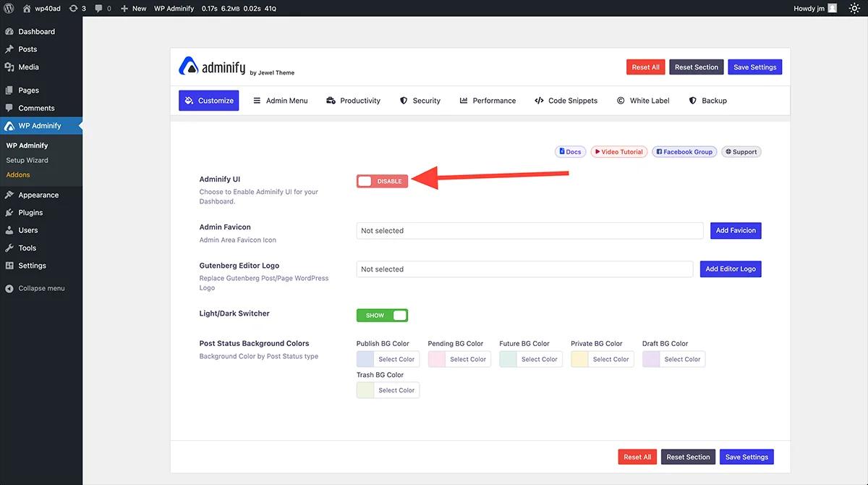Toggle the Adminify UI Disable switch

click(x=382, y=181)
